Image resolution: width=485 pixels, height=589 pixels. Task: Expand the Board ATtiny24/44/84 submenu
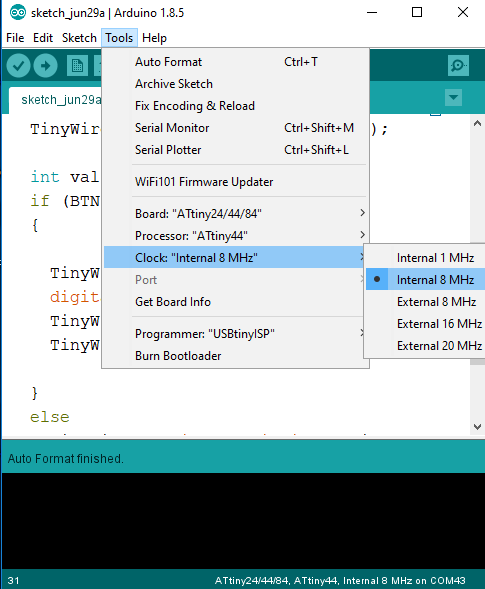[x=235, y=214]
